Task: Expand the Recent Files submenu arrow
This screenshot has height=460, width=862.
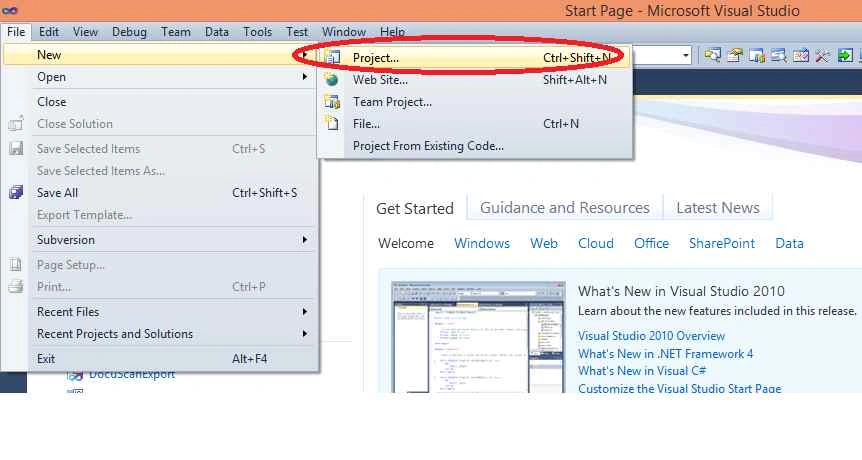Action: (x=305, y=312)
